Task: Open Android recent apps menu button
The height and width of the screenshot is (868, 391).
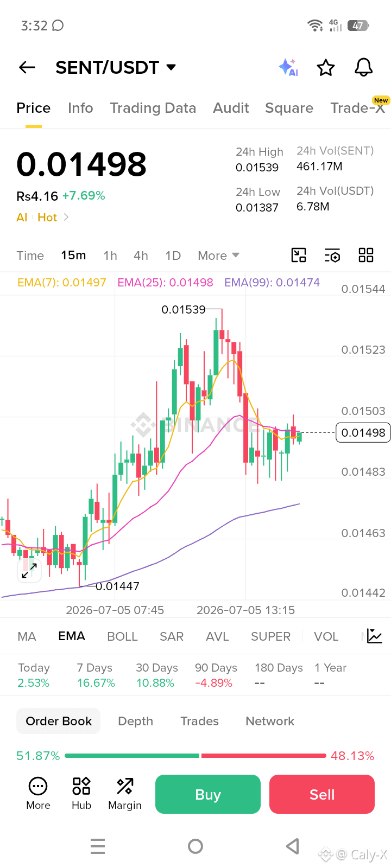Action: [x=98, y=846]
